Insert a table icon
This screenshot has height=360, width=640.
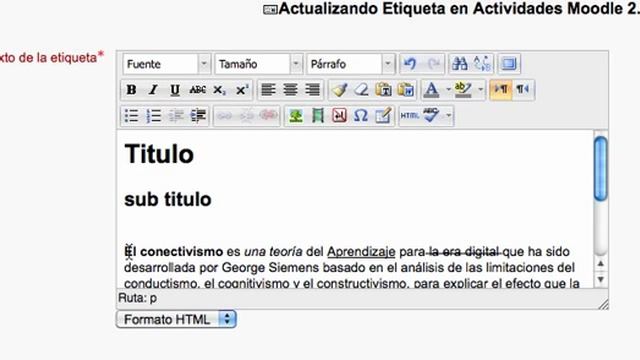point(383,116)
